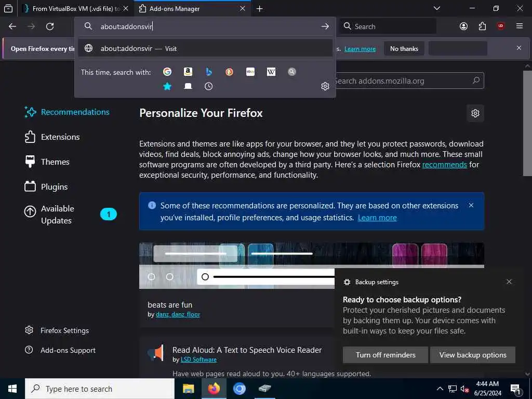Image resolution: width=532 pixels, height=399 pixels.
Task: Click the Windows taskbar search box
Action: [100, 389]
